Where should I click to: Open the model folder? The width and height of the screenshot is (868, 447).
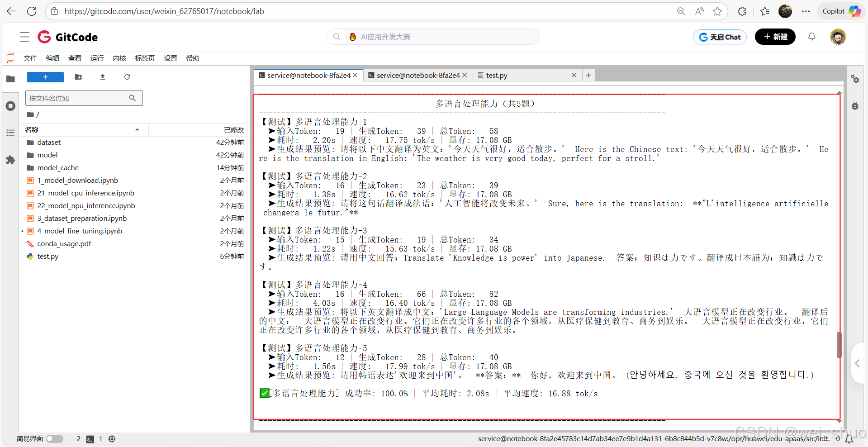click(x=133, y=155)
